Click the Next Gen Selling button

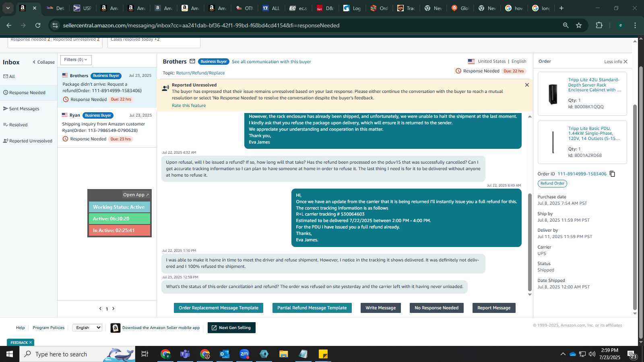pyautogui.click(x=231, y=328)
